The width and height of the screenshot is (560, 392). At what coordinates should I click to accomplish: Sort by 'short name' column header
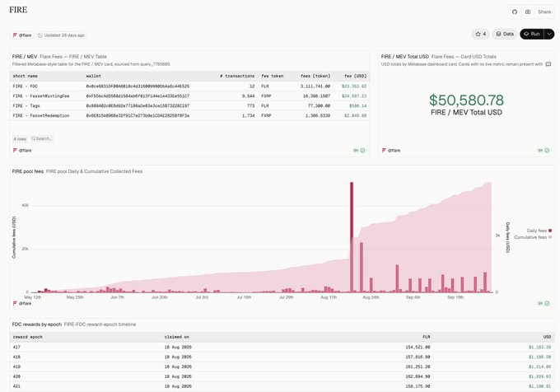25,76
